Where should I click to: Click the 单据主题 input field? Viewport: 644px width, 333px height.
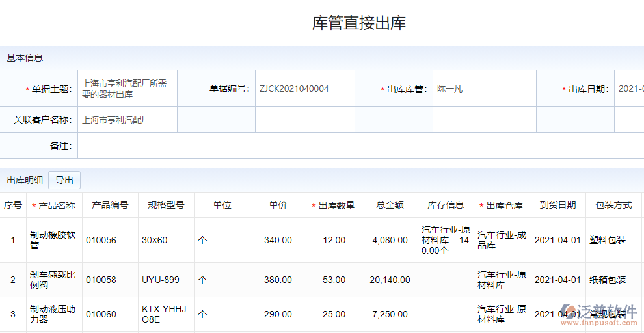click(127, 88)
